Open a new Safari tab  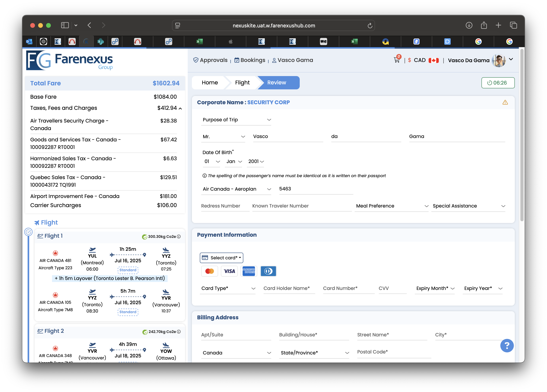(x=499, y=25)
